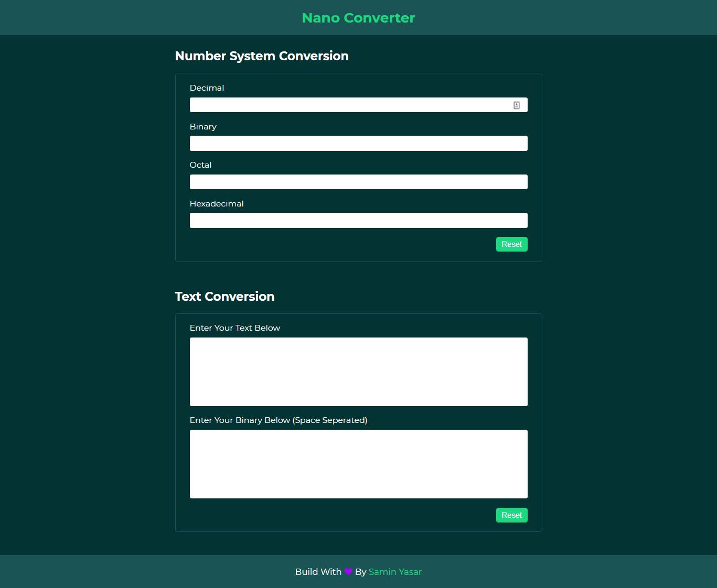Screen dimensions: 717x588
Task: Click the autofill icon inside the Decimal field
Action: click(517, 105)
